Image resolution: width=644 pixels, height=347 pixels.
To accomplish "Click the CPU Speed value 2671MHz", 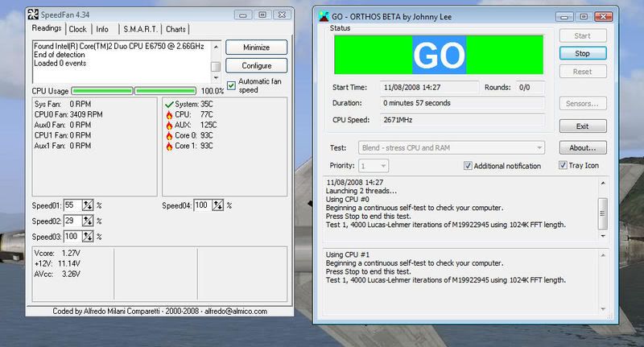I will click(462, 120).
